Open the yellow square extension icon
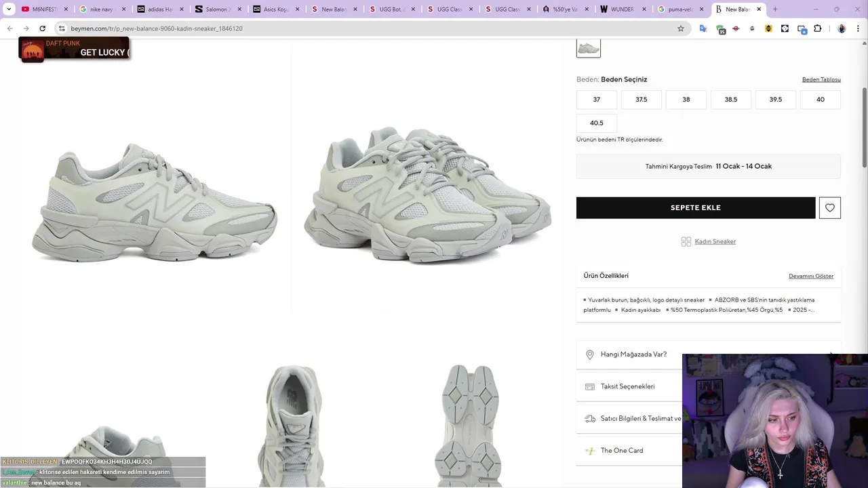Viewport: 868px width, 488px height. pos(768,28)
